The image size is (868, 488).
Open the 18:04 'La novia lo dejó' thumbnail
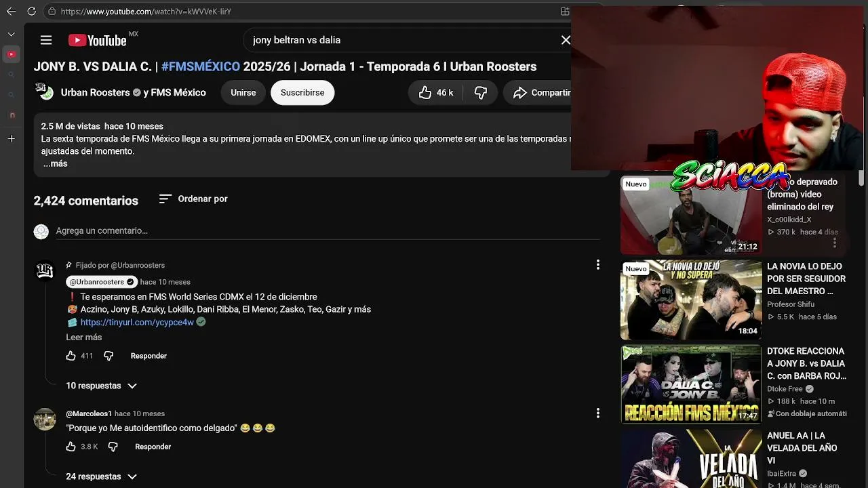[x=691, y=300]
